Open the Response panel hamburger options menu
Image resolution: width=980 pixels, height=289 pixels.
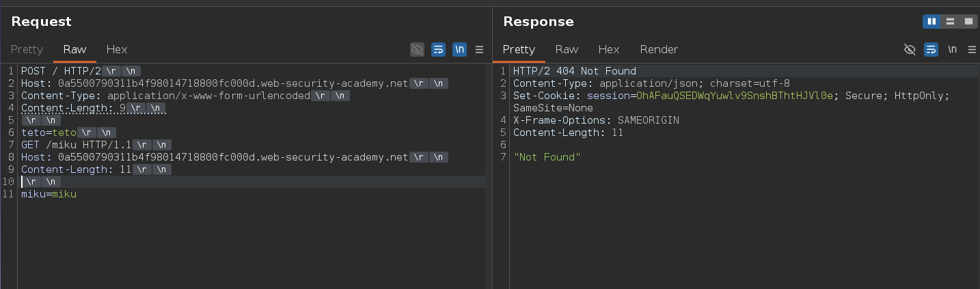pyautogui.click(x=971, y=49)
